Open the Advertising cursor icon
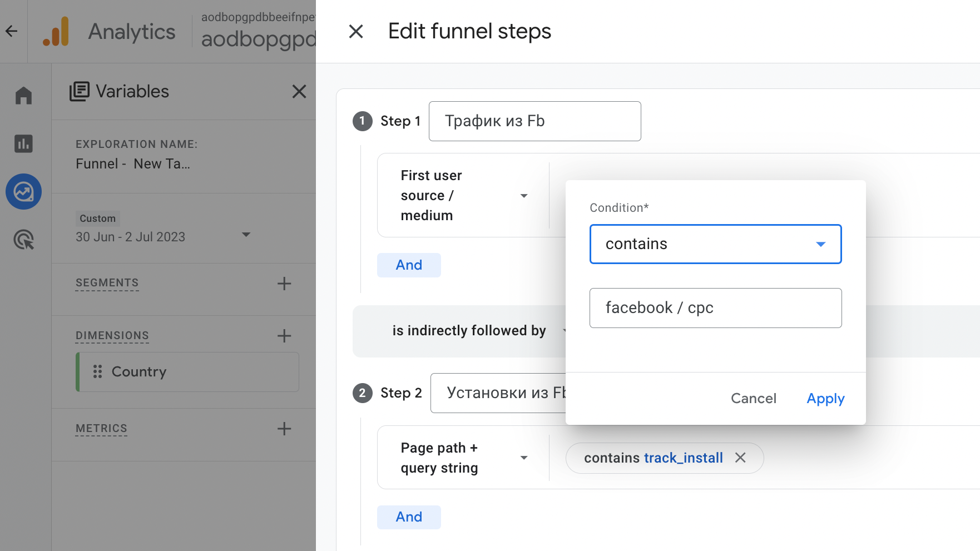This screenshot has width=980, height=551. click(23, 240)
